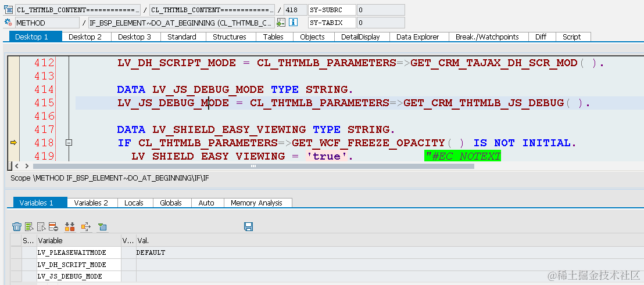
Task: Click the 'true' string literal on line 419
Action: click(x=327, y=156)
